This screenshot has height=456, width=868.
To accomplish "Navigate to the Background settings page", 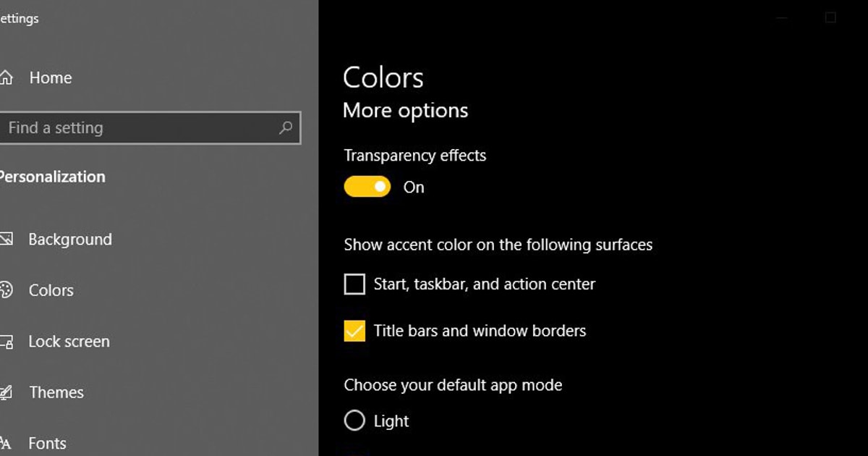I will tap(70, 239).
